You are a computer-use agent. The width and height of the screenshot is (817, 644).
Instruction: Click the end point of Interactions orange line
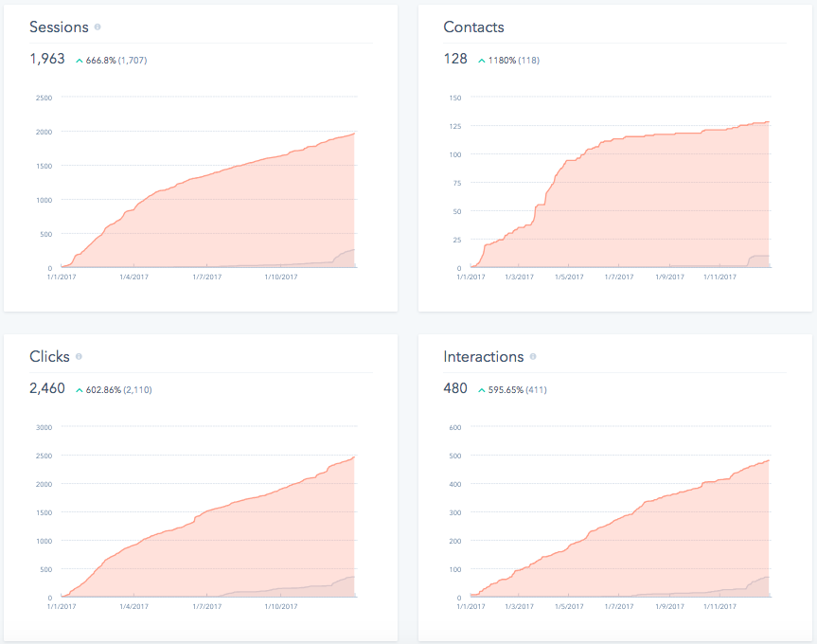click(x=769, y=460)
